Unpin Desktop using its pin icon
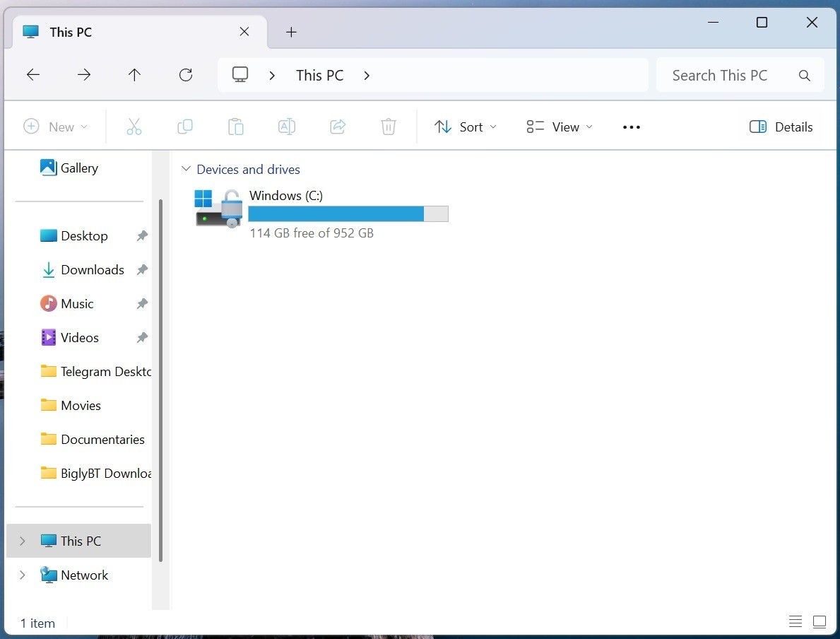840x639 pixels. (142, 236)
